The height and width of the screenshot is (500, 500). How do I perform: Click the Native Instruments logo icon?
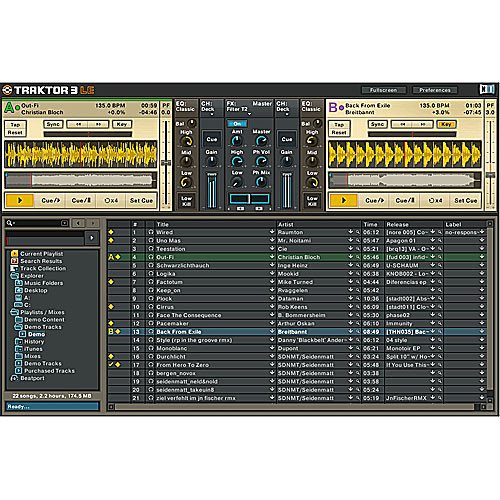(x=487, y=89)
